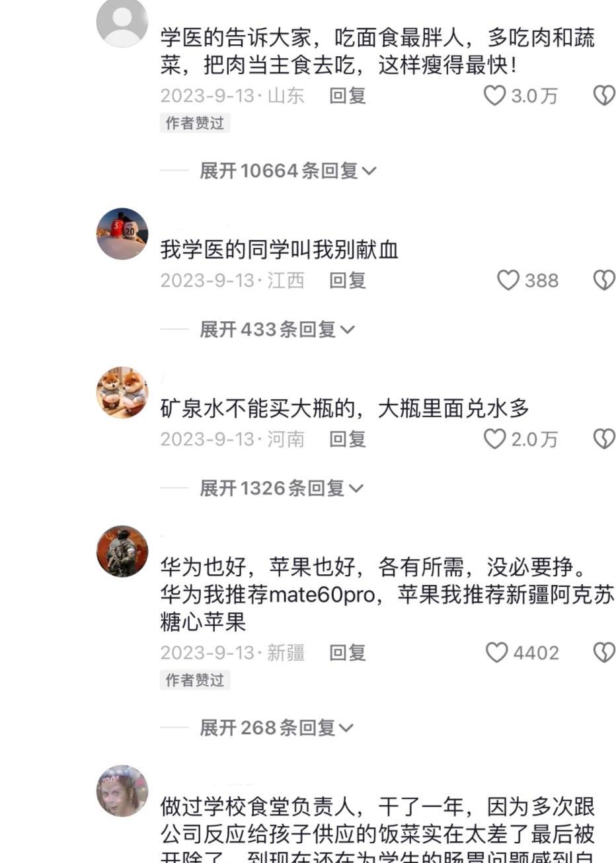Open the soldier avatar profile

click(x=122, y=551)
